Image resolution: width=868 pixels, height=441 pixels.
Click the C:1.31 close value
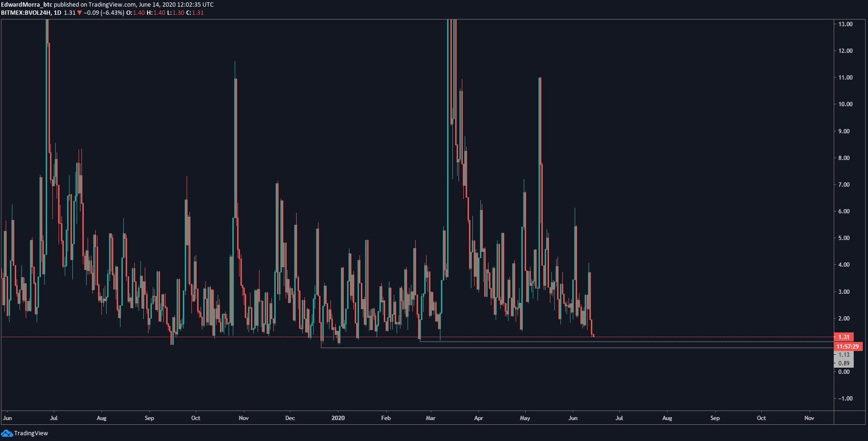tap(195, 13)
